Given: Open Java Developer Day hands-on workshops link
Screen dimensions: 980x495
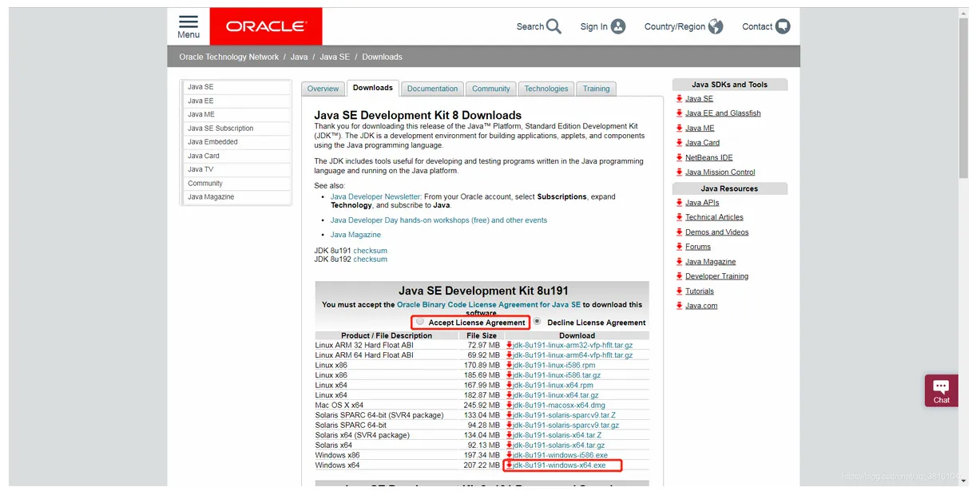Looking at the screenshot, I should click(438, 220).
